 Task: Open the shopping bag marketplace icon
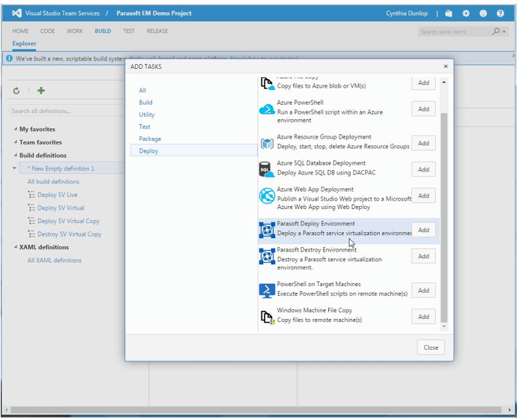[448, 13]
